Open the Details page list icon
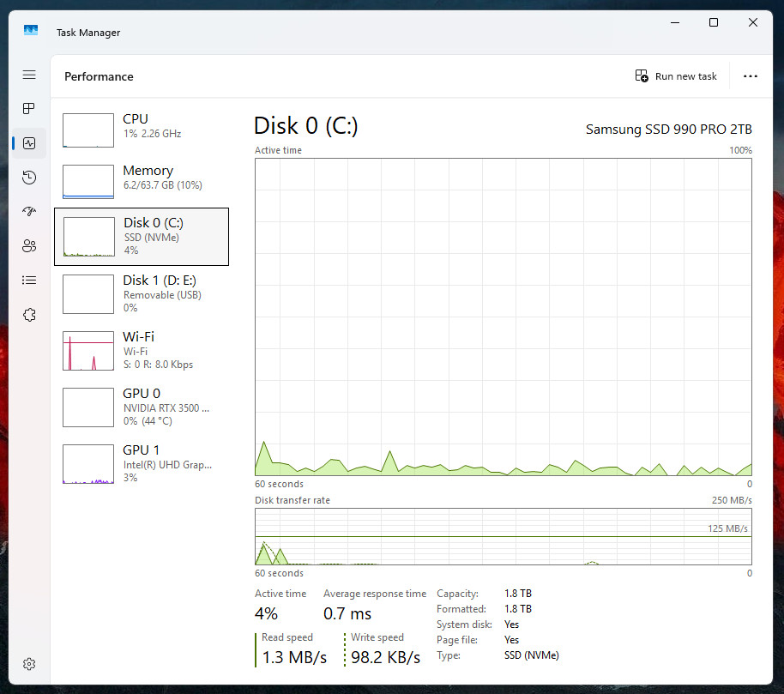Viewport: 784px width, 694px height. 29,280
